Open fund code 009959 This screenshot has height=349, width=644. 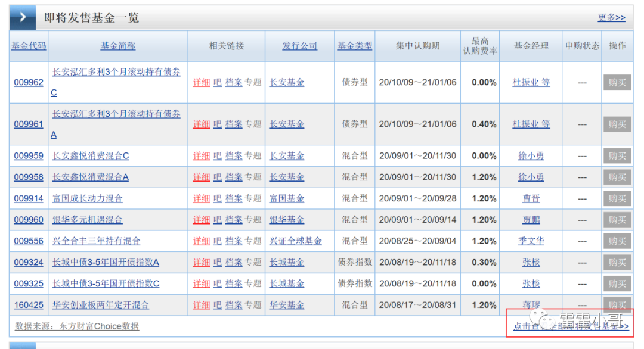click(x=29, y=156)
